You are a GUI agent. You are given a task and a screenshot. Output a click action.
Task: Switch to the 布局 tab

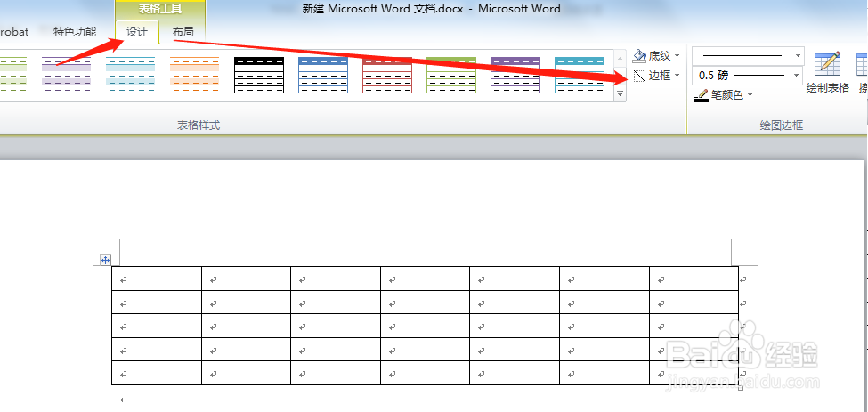coord(183,32)
